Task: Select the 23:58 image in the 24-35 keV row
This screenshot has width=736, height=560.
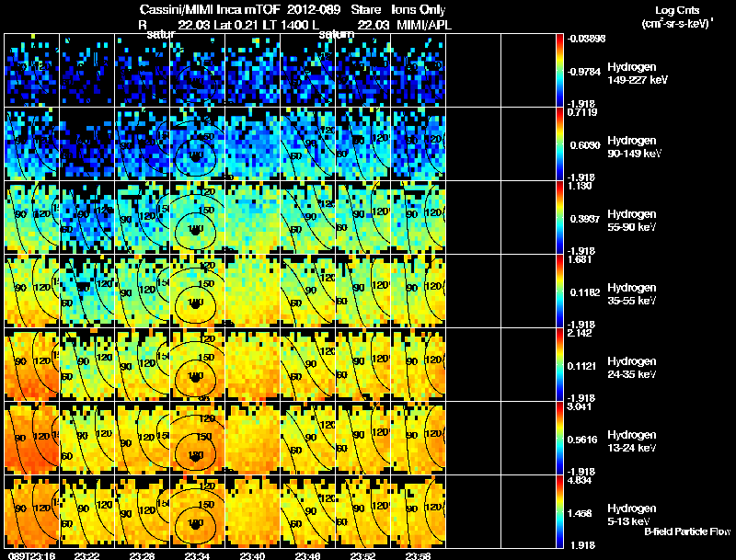Action: point(419,364)
